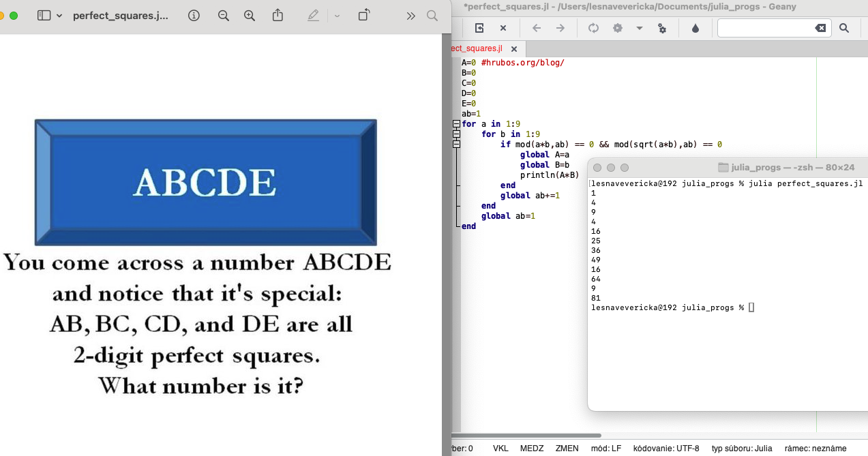Viewport: 868px width, 456px height.
Task: Click the Search magnifier in Geany toolbar
Action: click(x=845, y=28)
